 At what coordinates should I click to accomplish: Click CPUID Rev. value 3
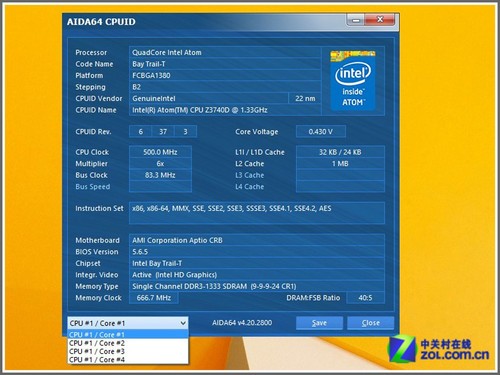pos(185,132)
